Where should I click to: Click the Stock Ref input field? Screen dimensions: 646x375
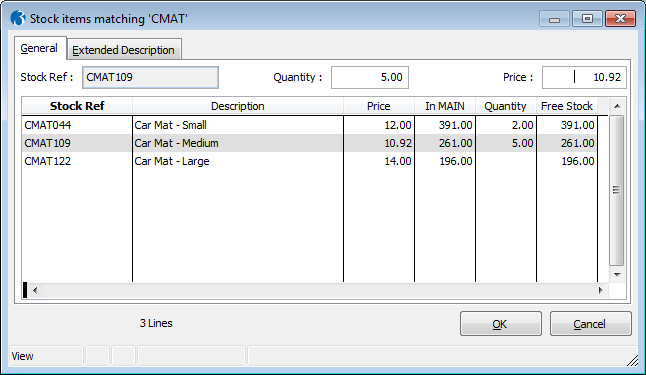tap(150, 77)
